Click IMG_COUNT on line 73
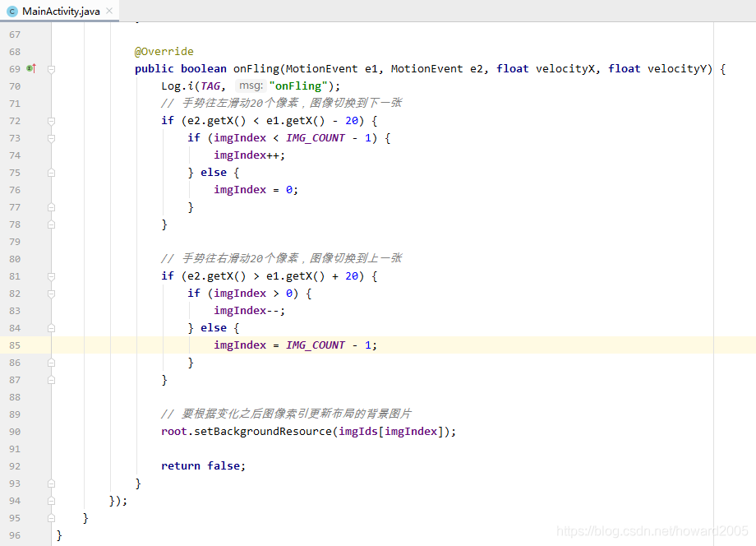756x546 pixels. coord(316,138)
